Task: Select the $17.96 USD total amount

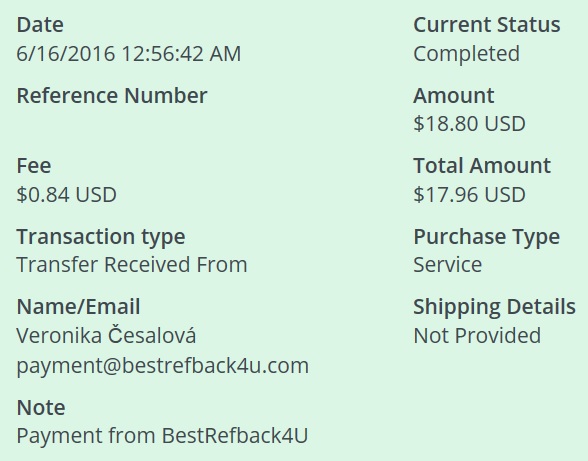Action: point(469,194)
